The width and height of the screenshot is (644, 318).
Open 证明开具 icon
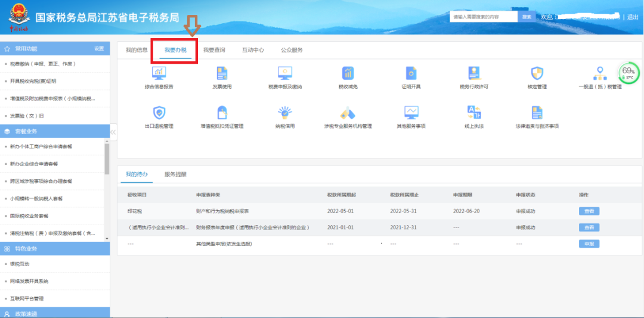[x=411, y=73]
